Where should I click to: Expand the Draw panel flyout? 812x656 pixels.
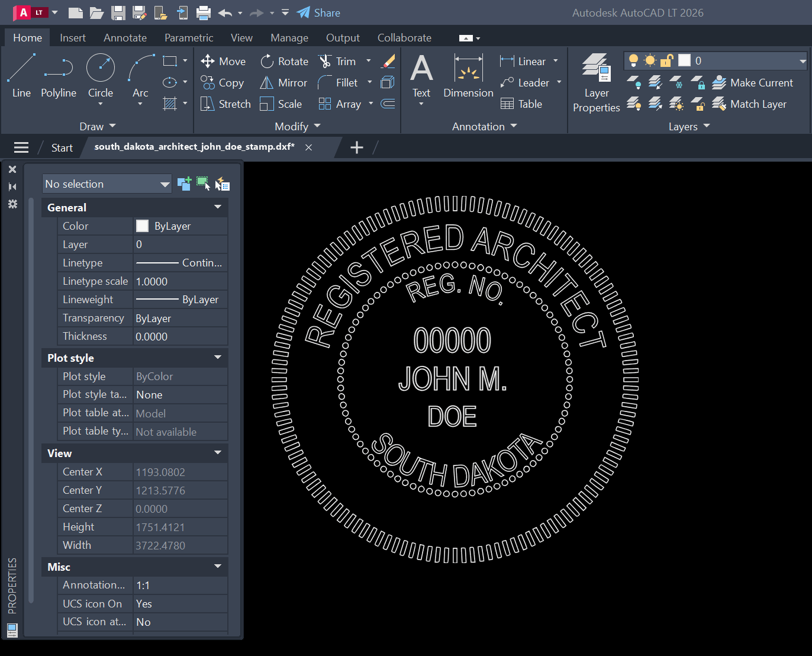[x=98, y=126]
